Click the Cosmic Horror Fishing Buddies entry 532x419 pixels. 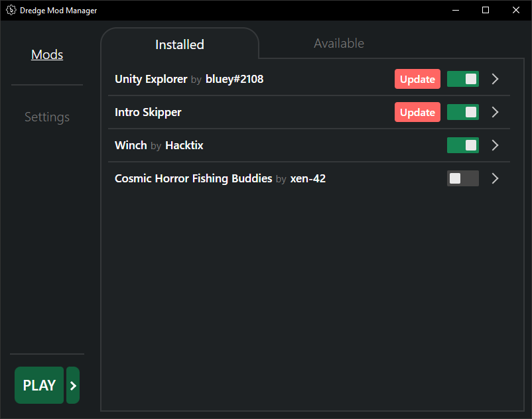pyautogui.click(x=232, y=178)
